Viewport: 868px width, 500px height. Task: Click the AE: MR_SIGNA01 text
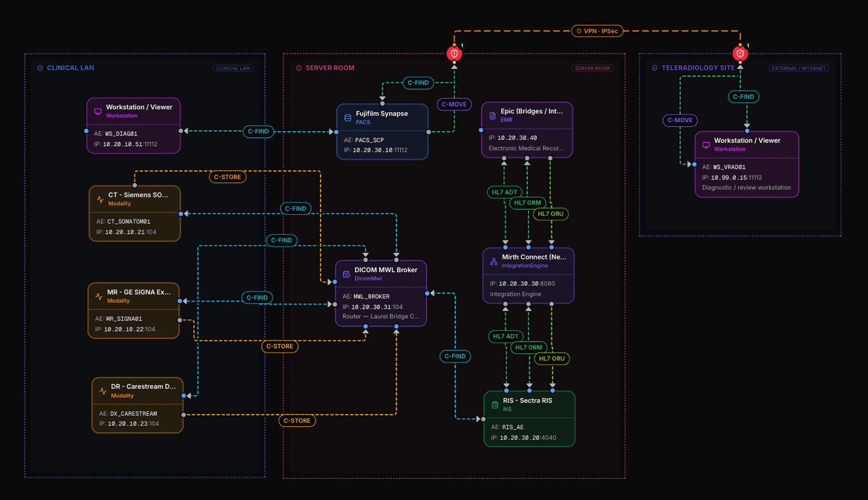point(118,319)
